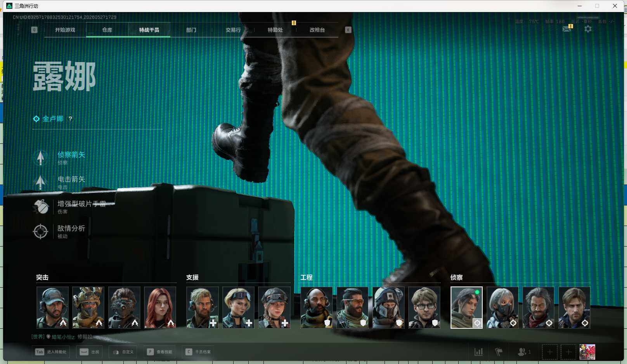The image size is (627, 364).
Task: Click the 侦察 class heading
Action: tap(456, 278)
